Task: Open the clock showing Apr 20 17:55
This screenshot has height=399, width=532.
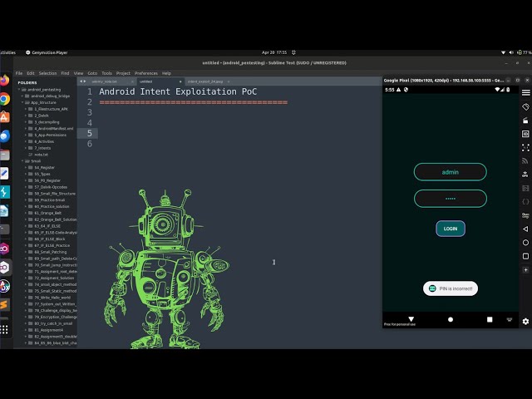Action: pyautogui.click(x=274, y=52)
